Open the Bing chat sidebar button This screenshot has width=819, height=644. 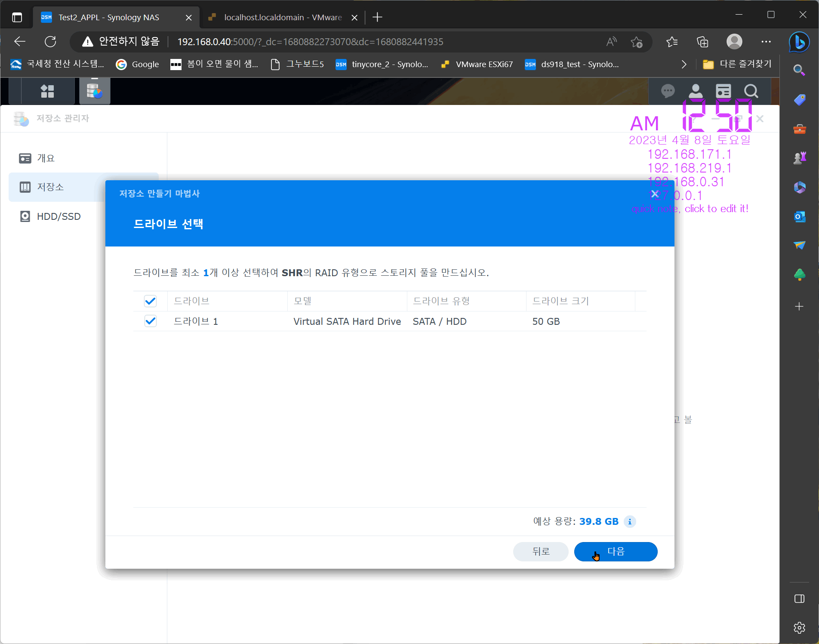(799, 42)
